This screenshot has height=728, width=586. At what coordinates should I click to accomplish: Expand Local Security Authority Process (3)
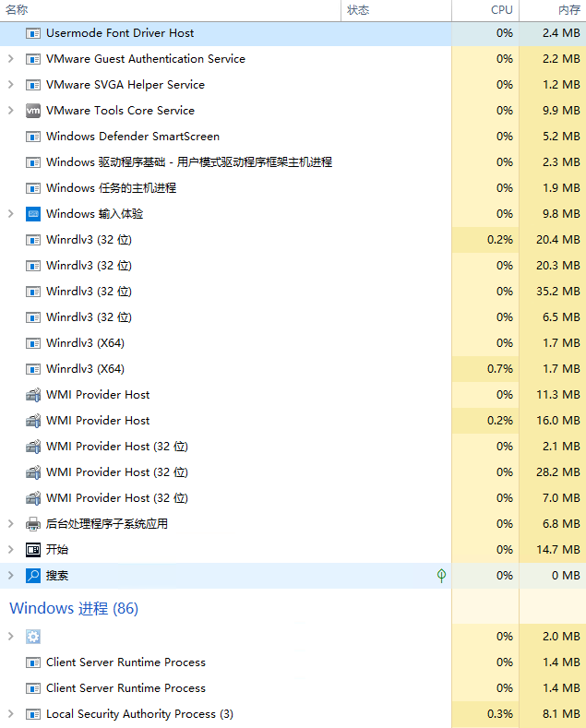coord(11,714)
